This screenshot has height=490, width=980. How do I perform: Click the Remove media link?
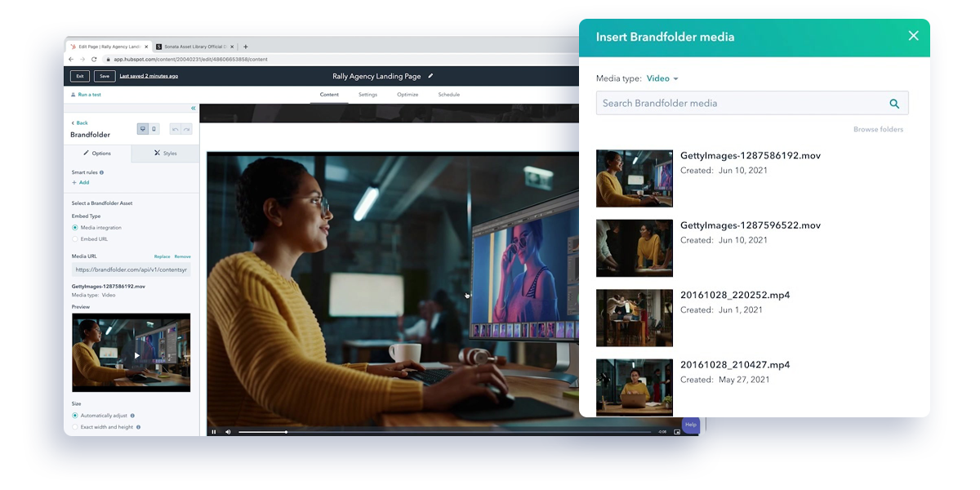(x=182, y=256)
